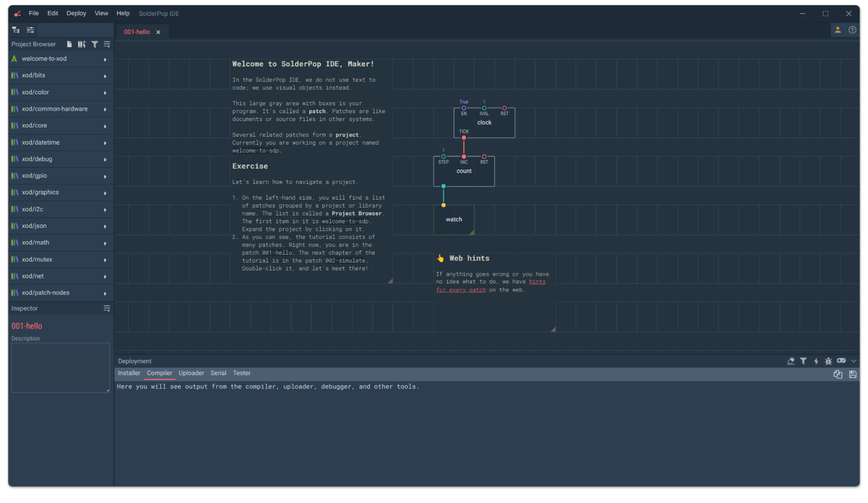Image resolution: width=868 pixels, height=503 pixels.
Task: Open the Deploy menu
Action: tap(77, 14)
